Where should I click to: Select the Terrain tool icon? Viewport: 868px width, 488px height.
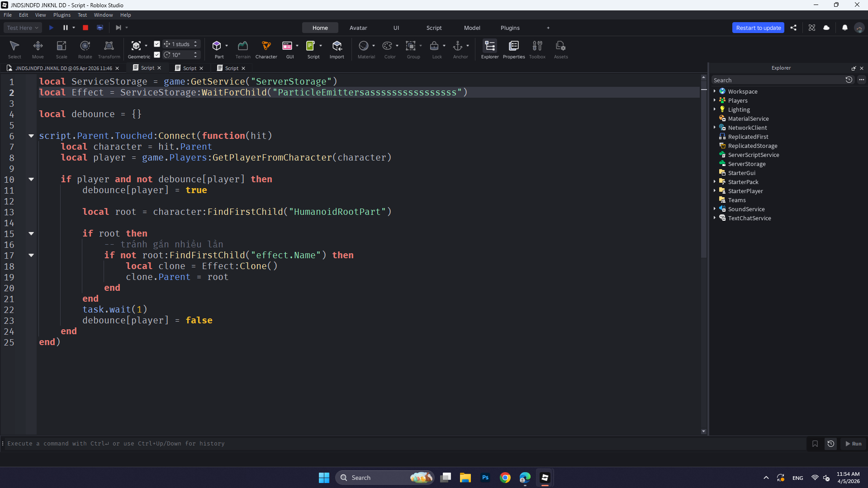click(242, 46)
